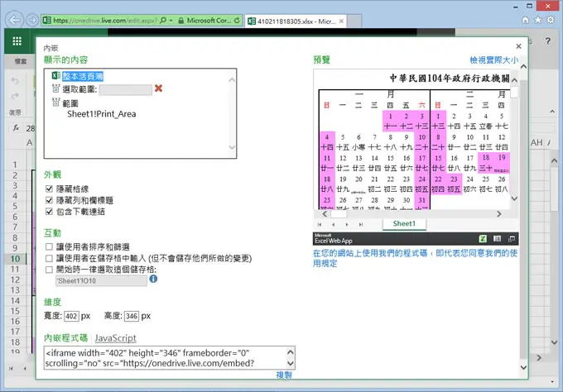Image resolution: width=563 pixels, height=392 pixels.
Task: Click the red X to clear the selected range
Action: pos(158,88)
